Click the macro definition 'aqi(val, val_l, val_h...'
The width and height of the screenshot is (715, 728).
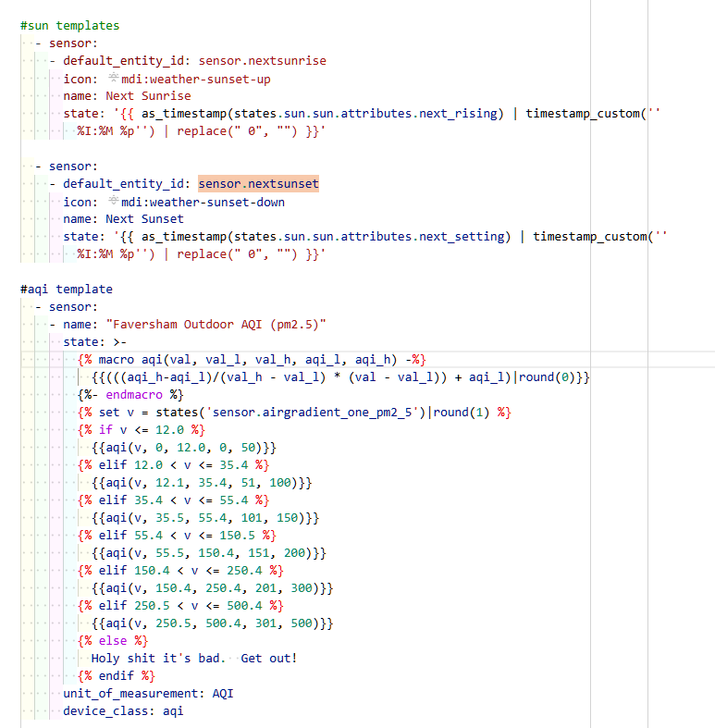pos(252,360)
